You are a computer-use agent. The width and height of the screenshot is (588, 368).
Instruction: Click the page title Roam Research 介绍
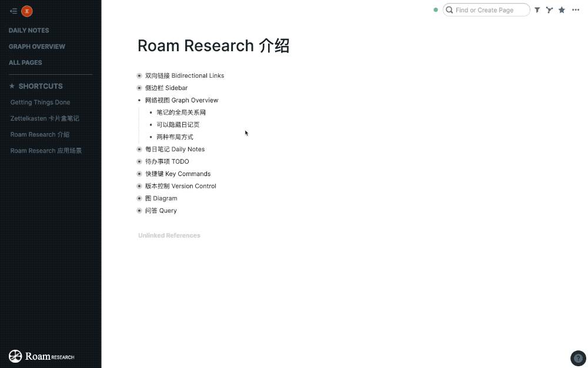(x=213, y=46)
